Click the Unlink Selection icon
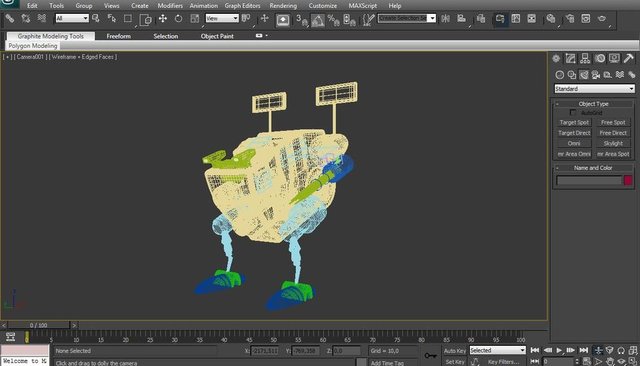 click(26, 18)
